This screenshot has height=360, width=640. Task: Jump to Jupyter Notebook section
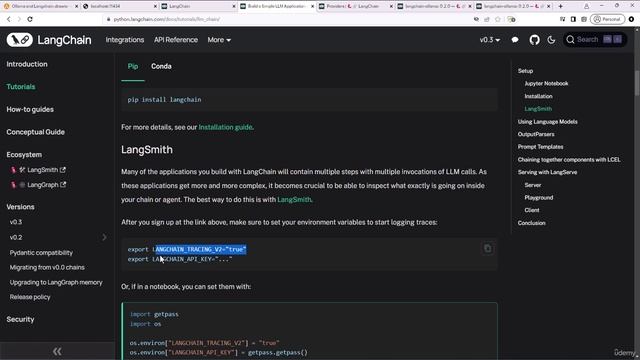546,84
